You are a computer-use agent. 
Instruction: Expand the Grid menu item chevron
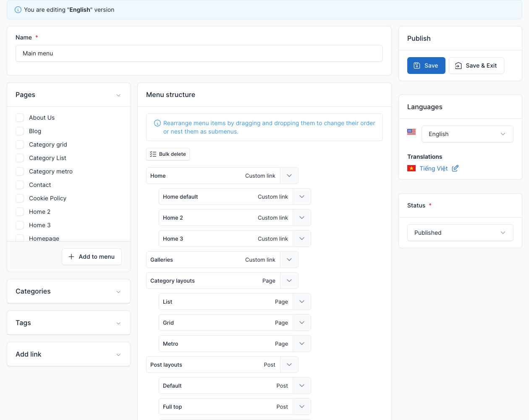pos(302,323)
